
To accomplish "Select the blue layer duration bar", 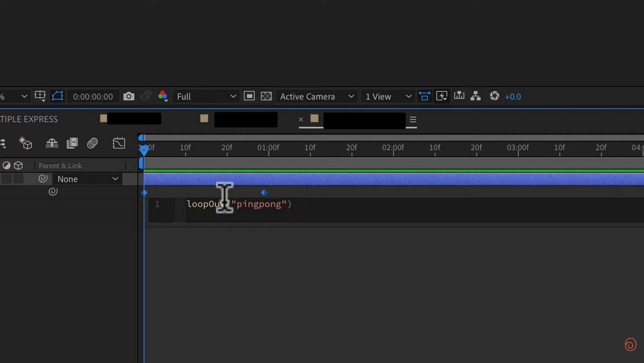I will 394,179.
